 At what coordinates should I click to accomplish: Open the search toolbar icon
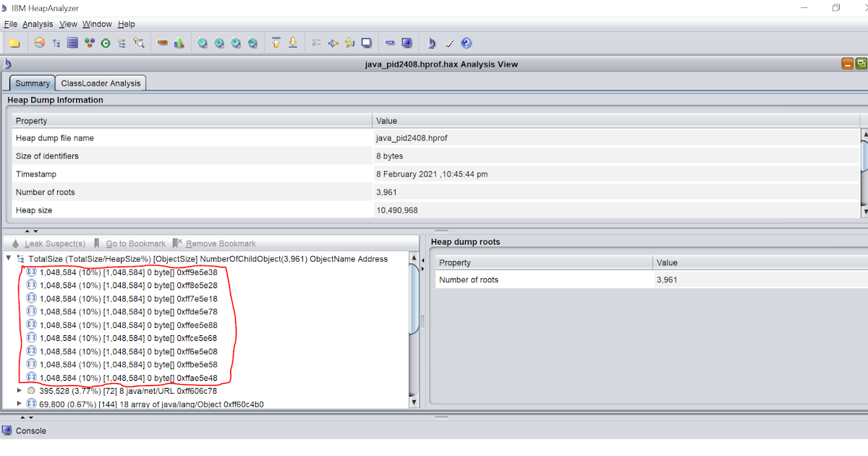139,43
